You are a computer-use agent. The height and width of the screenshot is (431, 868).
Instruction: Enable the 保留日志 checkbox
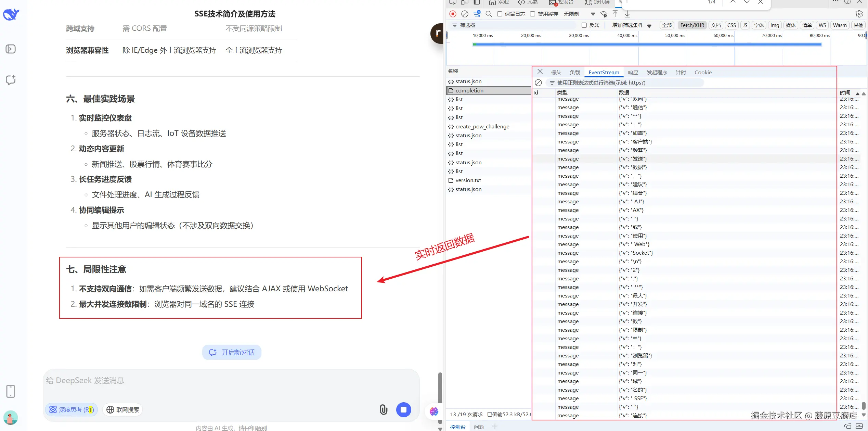pyautogui.click(x=500, y=14)
